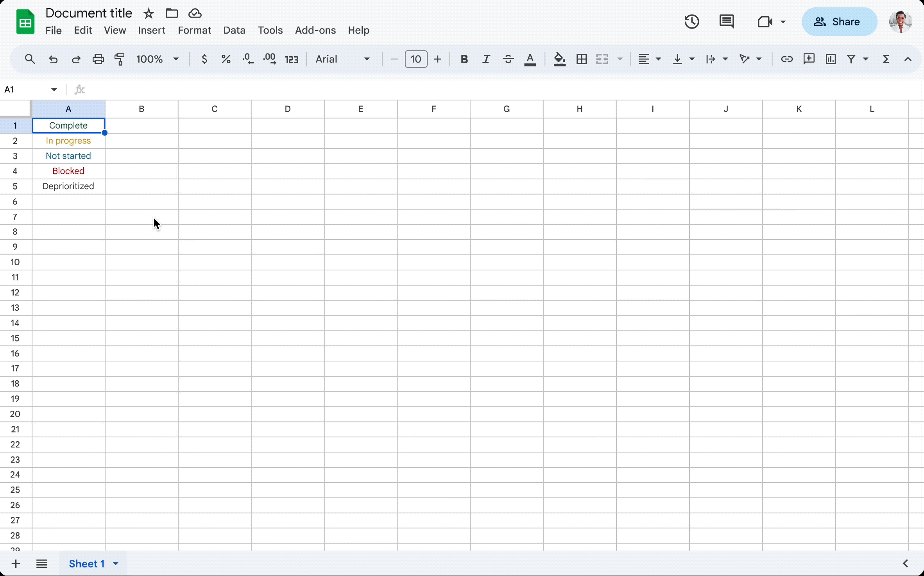Click the merge cells icon
This screenshot has height=576, width=924.
[x=603, y=59]
